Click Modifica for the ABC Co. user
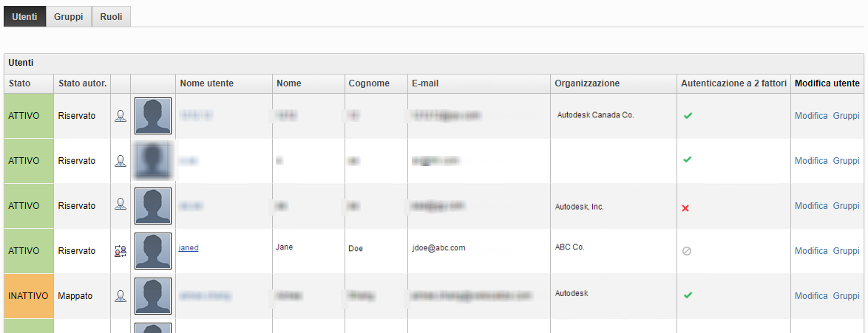 (810, 251)
